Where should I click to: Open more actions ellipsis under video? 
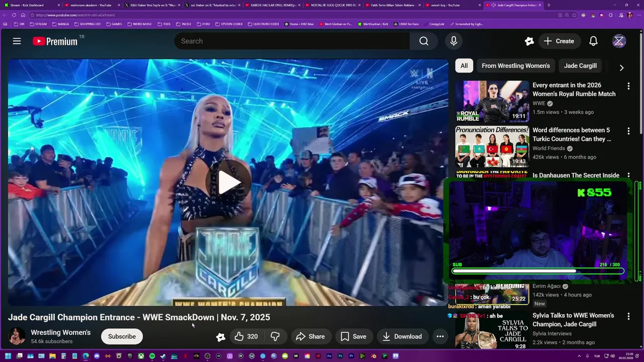tap(440, 336)
